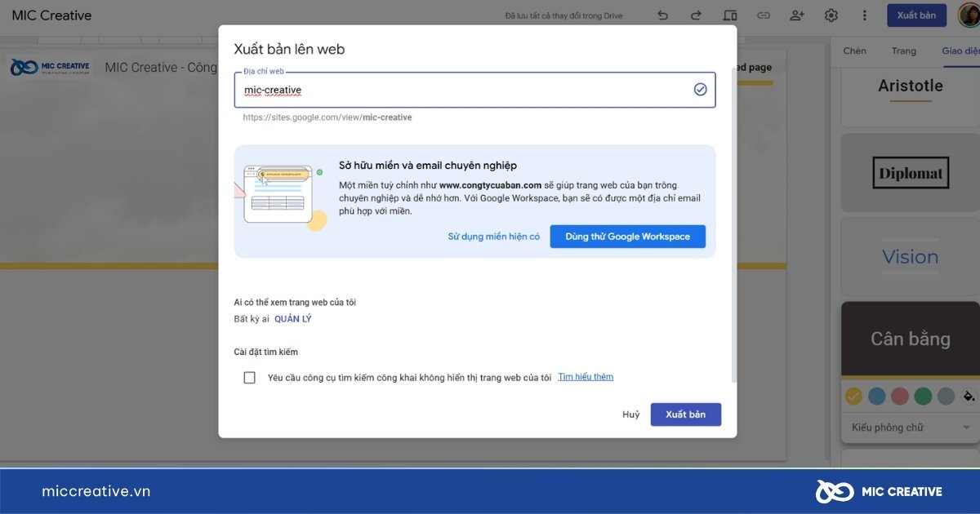Switch to the Giao diện tab
980x514 pixels.
pos(960,51)
